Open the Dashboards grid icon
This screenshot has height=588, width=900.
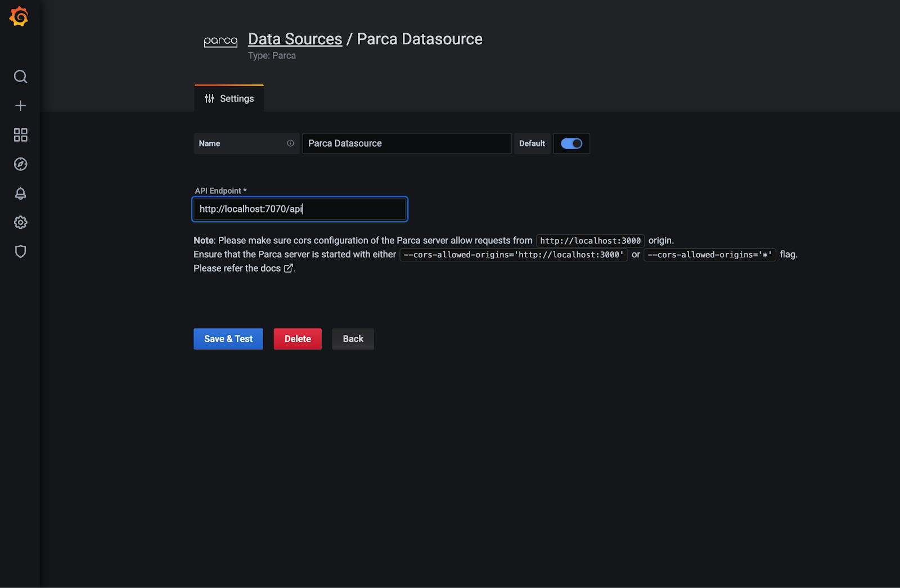pos(20,135)
